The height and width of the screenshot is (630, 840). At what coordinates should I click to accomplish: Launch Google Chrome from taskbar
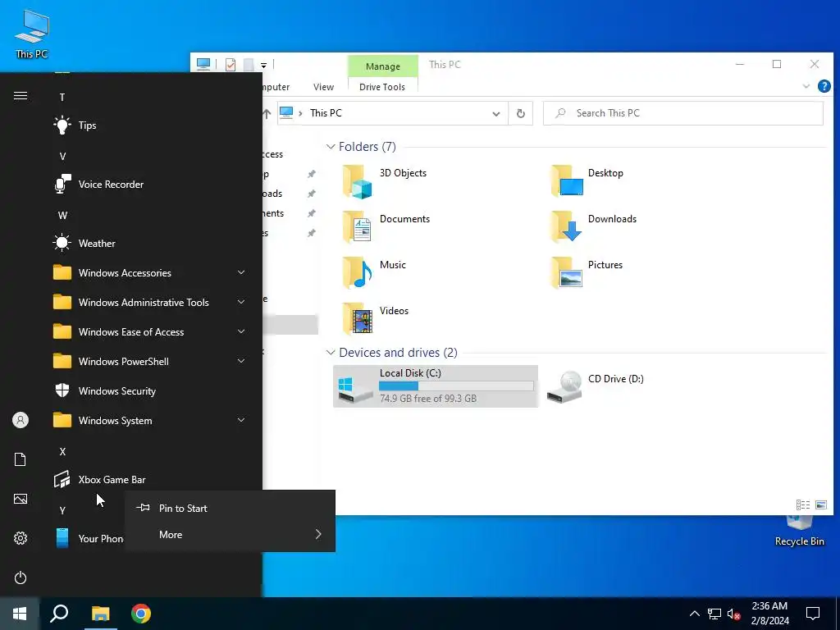(141, 614)
